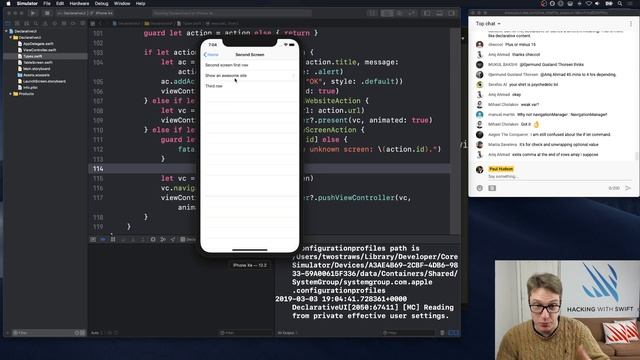Screen dimensions: 640x360
Task: Open ViewController.swift in navigator
Action: click(x=39, y=50)
